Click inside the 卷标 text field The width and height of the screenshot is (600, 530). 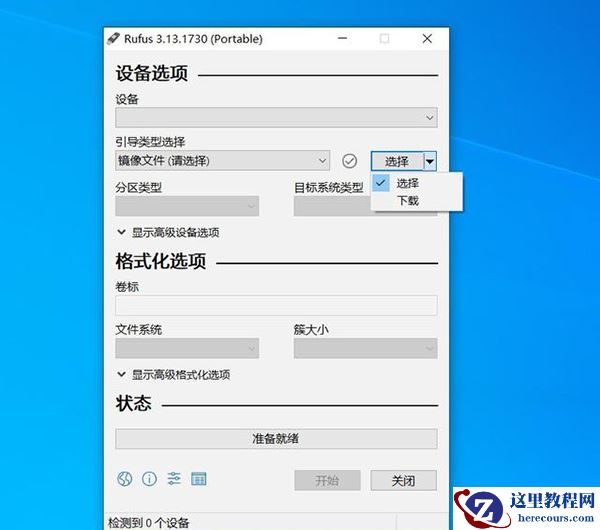(x=276, y=305)
